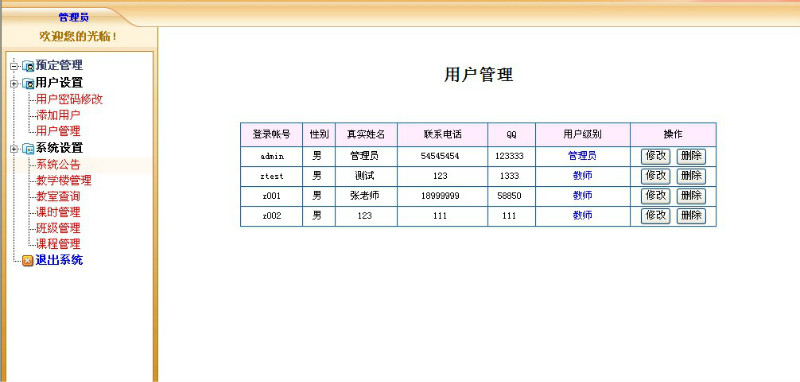The image size is (800, 382).
Task: Go to 教室查询 page
Action: click(58, 196)
